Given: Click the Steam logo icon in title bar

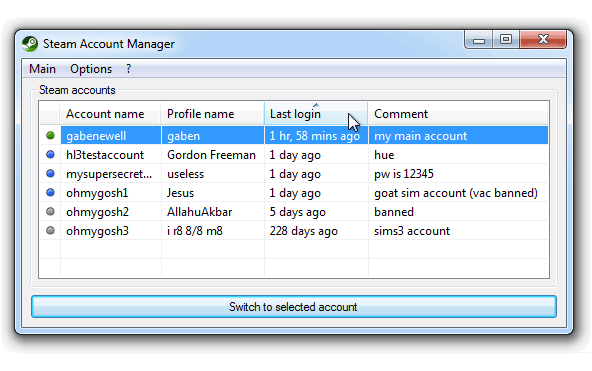Looking at the screenshot, I should tap(30, 44).
